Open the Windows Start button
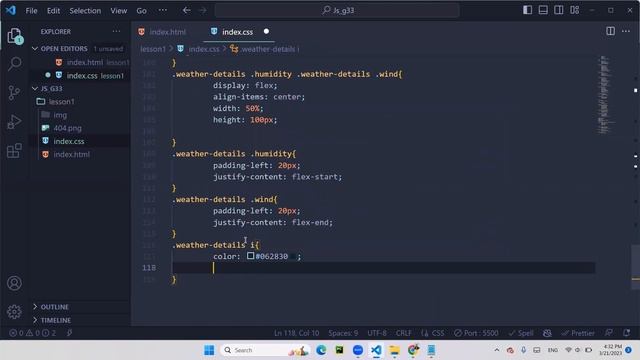Image resolution: width=640 pixels, height=360 pixels. [x=209, y=350]
